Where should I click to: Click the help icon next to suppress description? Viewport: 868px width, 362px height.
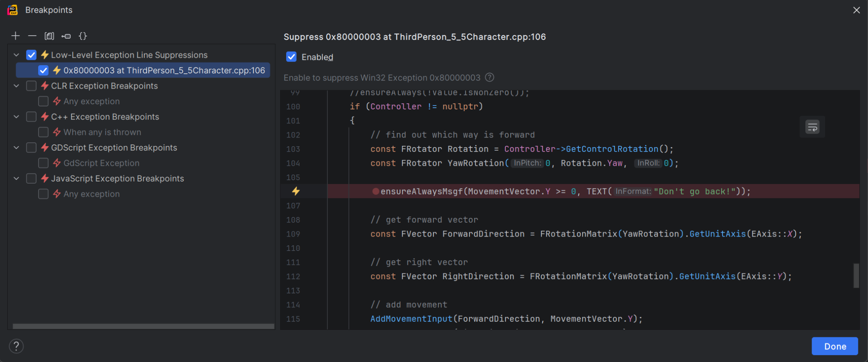489,77
